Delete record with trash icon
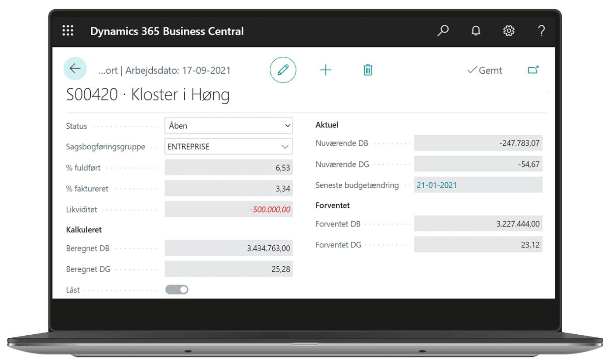 [x=368, y=70]
